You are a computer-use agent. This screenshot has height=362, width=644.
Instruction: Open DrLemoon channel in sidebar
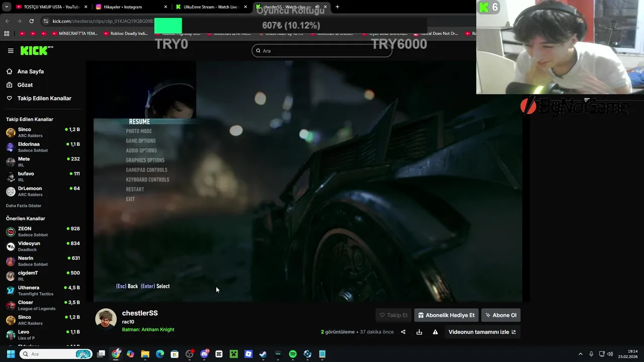click(43, 191)
